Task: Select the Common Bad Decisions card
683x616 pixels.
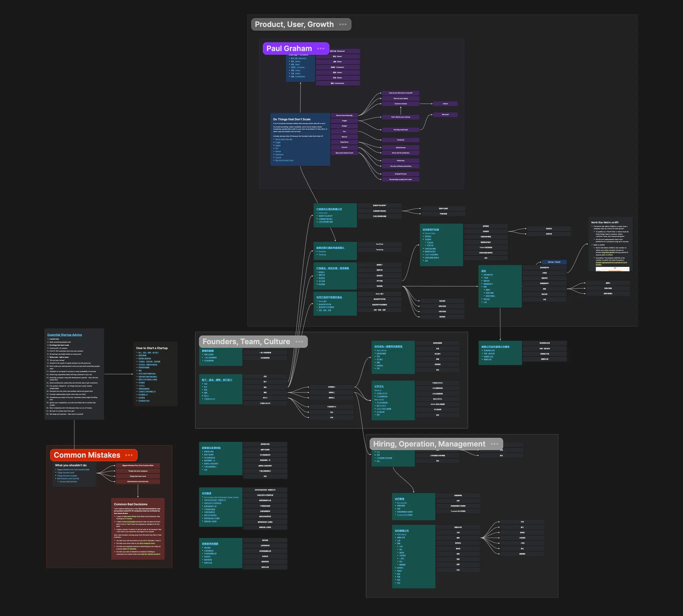Action: [x=131, y=504]
